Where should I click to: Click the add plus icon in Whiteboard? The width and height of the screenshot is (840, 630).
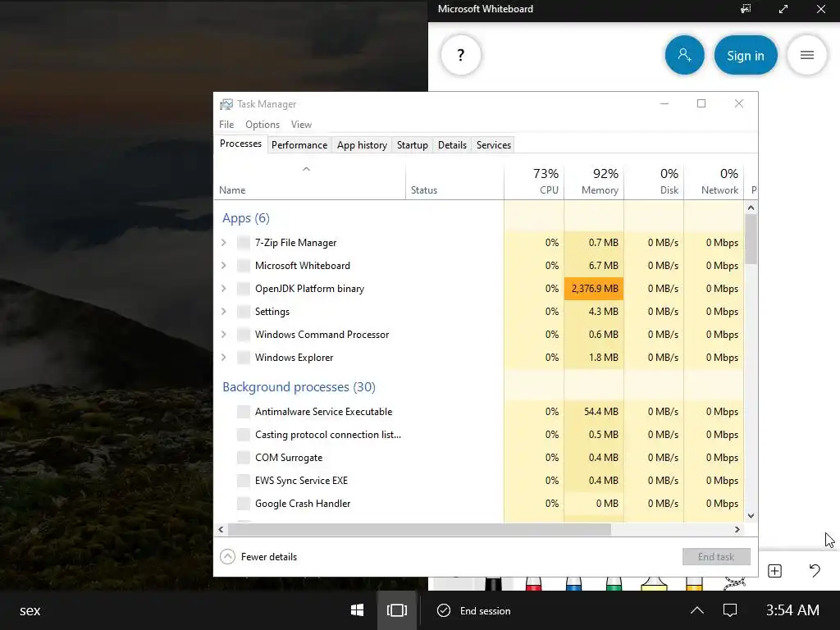click(774, 571)
